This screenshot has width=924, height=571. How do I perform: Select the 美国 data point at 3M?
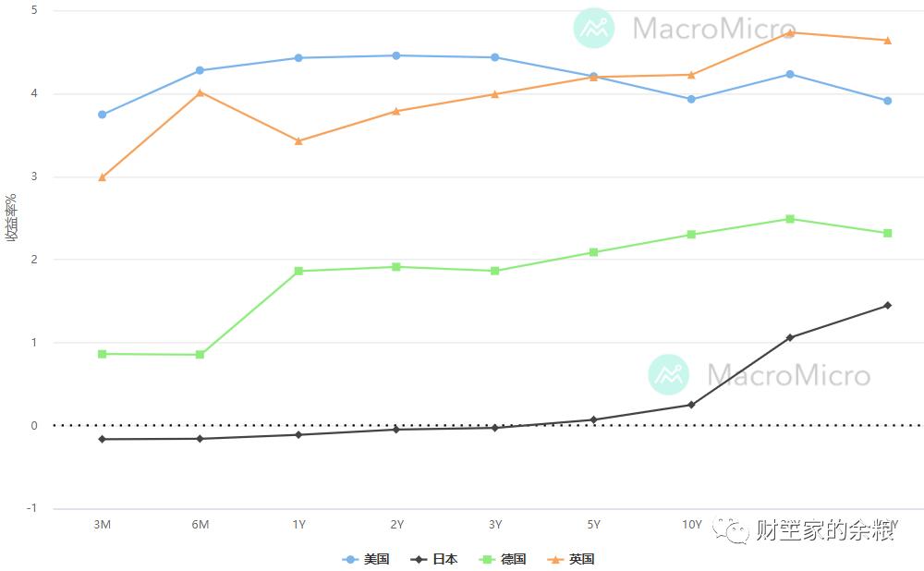102,115
